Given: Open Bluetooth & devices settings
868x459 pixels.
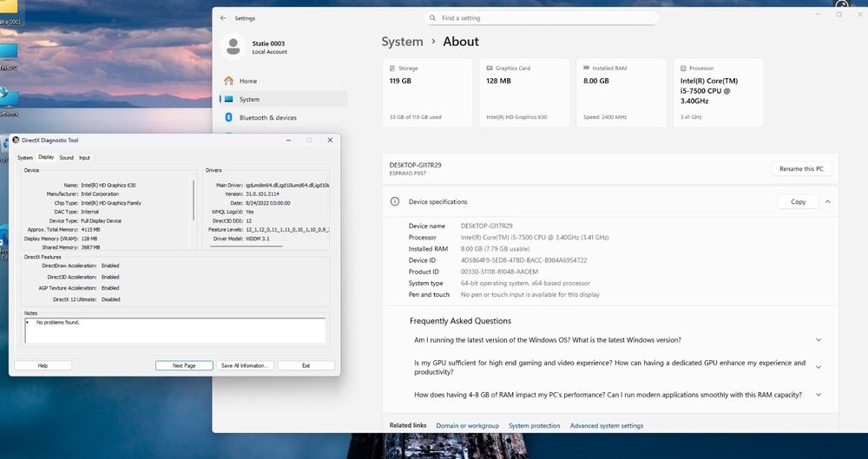Looking at the screenshot, I should coord(284,117).
